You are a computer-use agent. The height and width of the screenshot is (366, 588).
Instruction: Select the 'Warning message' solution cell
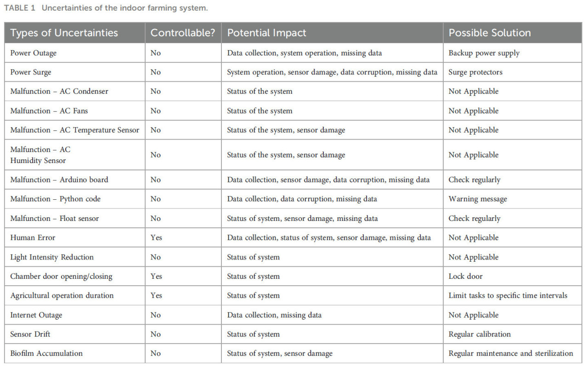pos(478,199)
